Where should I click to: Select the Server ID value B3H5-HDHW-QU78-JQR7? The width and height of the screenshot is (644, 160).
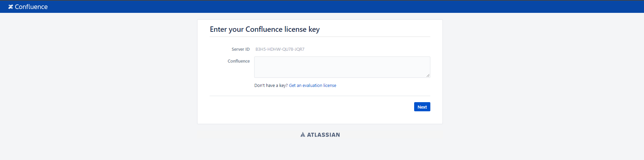[x=280, y=49]
